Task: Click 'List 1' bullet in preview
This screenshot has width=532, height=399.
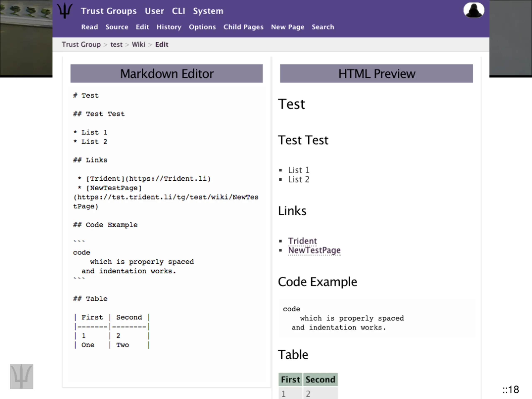Action: (299, 170)
